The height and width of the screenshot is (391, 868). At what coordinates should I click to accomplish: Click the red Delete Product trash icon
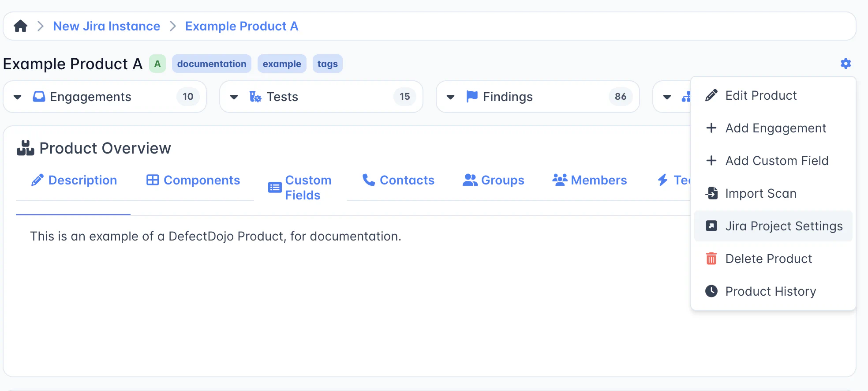(711, 259)
